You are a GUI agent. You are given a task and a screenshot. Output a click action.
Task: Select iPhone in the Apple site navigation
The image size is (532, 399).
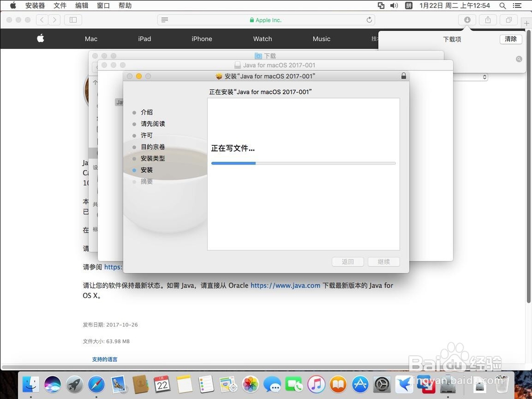point(202,38)
